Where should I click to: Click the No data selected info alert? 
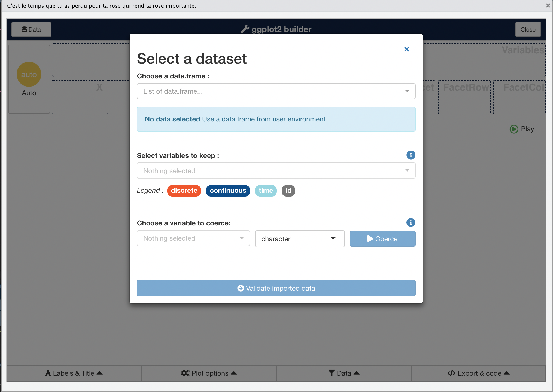coord(276,119)
